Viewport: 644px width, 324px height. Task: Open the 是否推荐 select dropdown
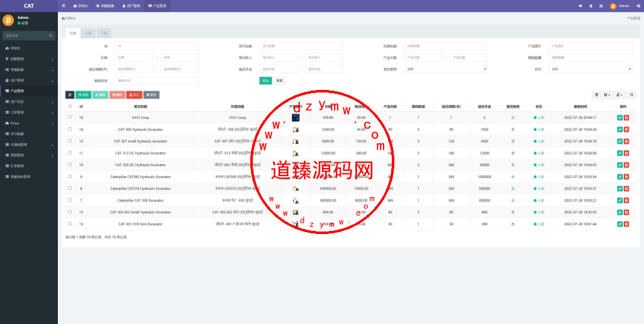tap(446, 69)
